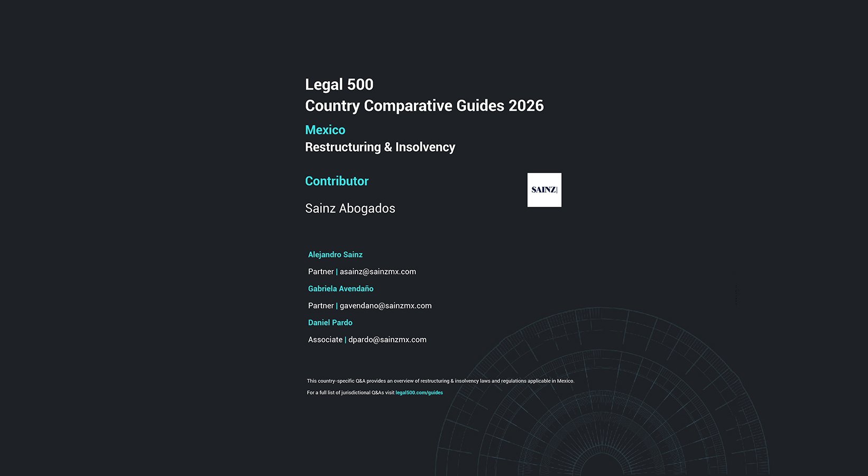Click the Contributor heading
868x476 pixels.
[x=337, y=181]
